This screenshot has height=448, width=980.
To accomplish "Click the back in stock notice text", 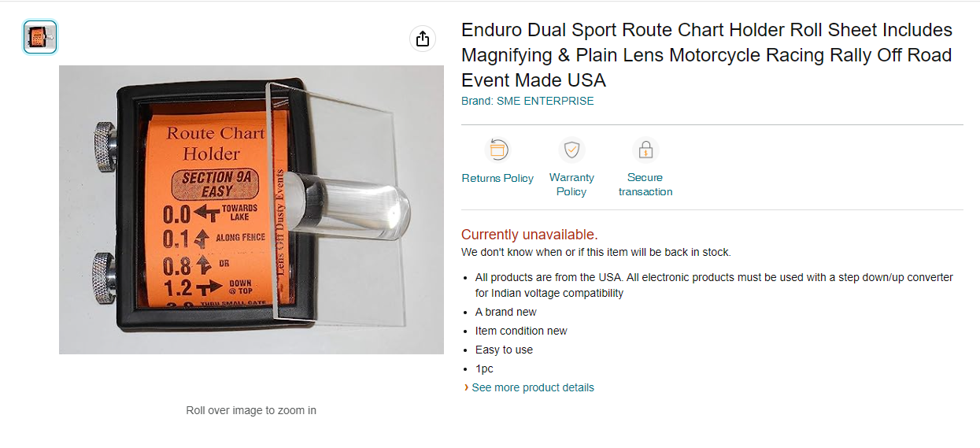I will pos(596,252).
